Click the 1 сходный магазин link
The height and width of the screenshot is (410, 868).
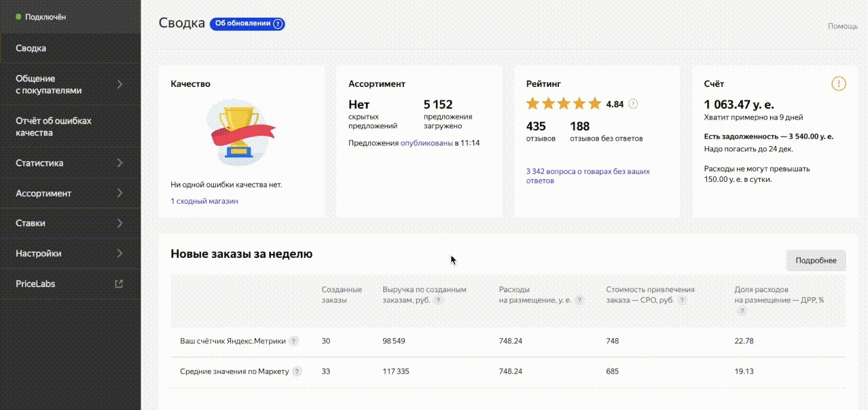click(x=204, y=201)
